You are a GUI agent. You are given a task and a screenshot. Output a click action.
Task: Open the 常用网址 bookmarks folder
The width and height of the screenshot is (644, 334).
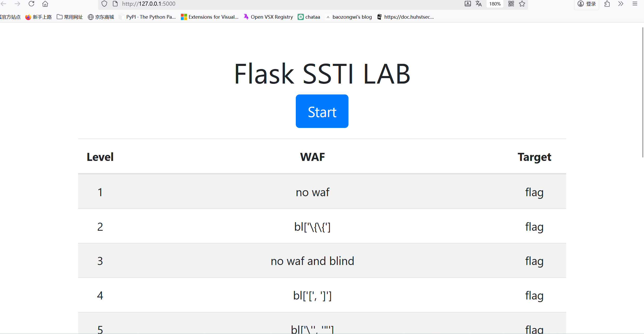(70, 17)
